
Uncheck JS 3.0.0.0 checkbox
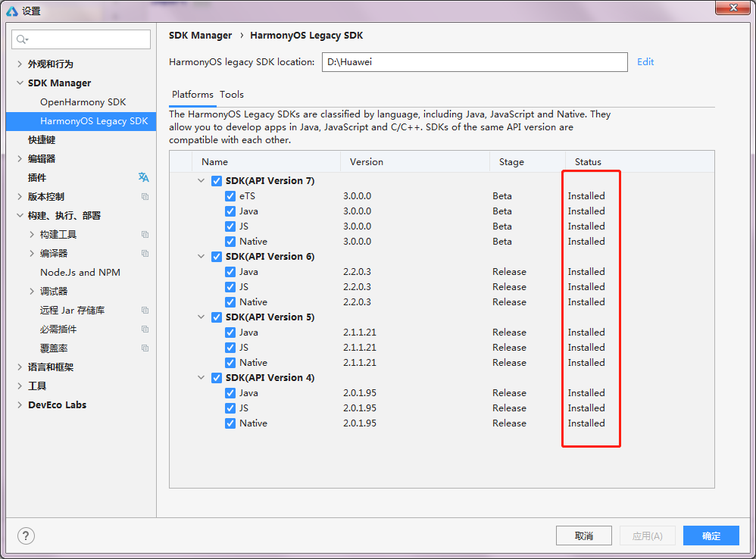[x=230, y=226]
